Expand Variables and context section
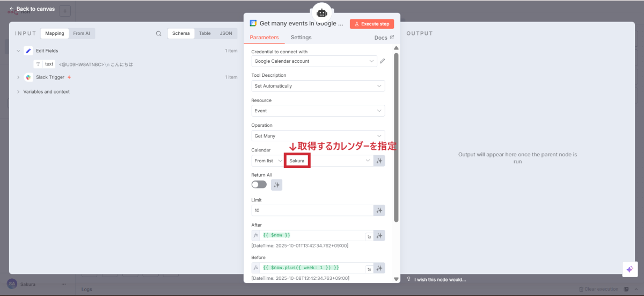This screenshot has height=296, width=644. click(18, 92)
